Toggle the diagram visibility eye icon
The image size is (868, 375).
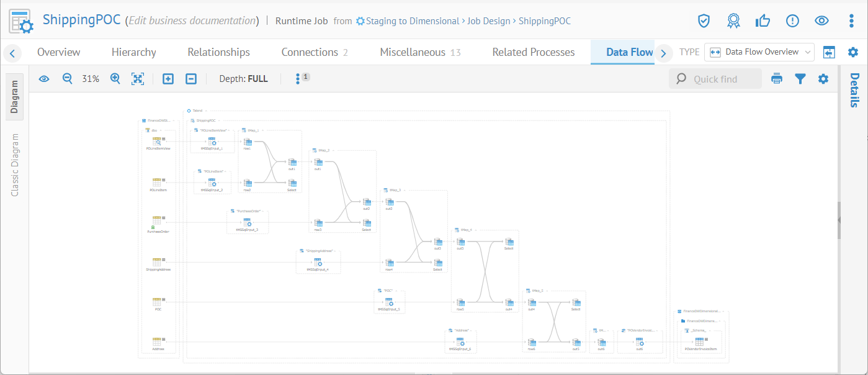click(44, 79)
